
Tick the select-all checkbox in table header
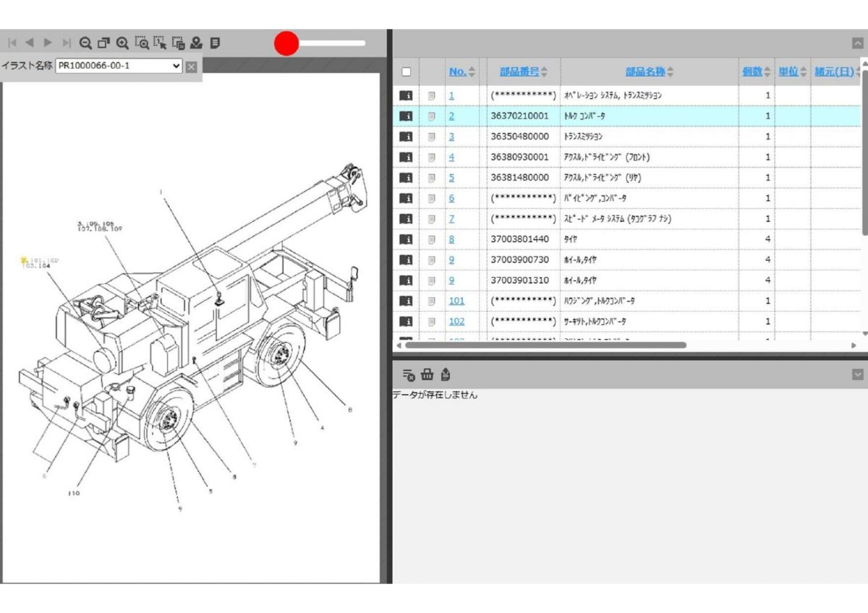pyautogui.click(x=406, y=72)
